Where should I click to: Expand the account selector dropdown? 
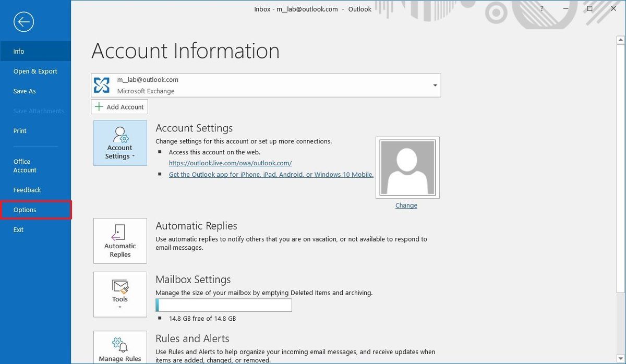tap(435, 84)
